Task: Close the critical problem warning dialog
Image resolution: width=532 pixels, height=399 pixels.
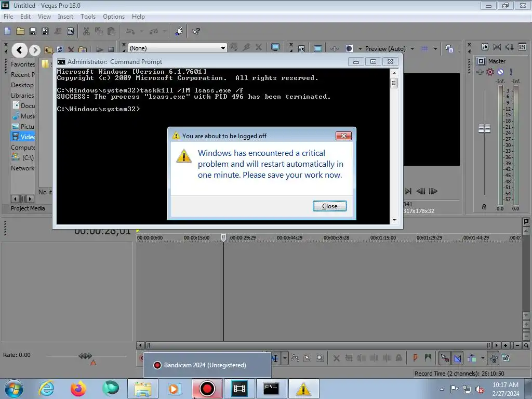Action: [329, 206]
